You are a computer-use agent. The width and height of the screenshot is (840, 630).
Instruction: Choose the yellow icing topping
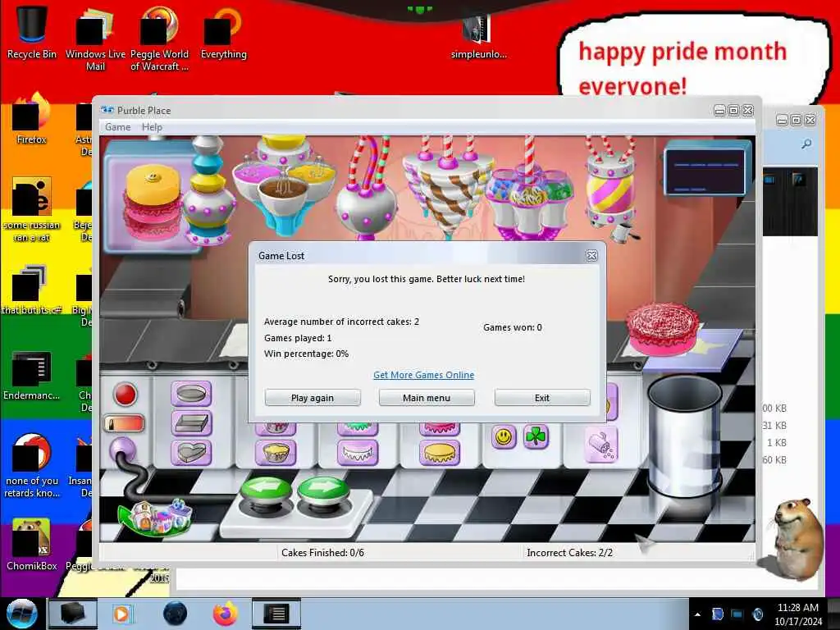(x=440, y=453)
